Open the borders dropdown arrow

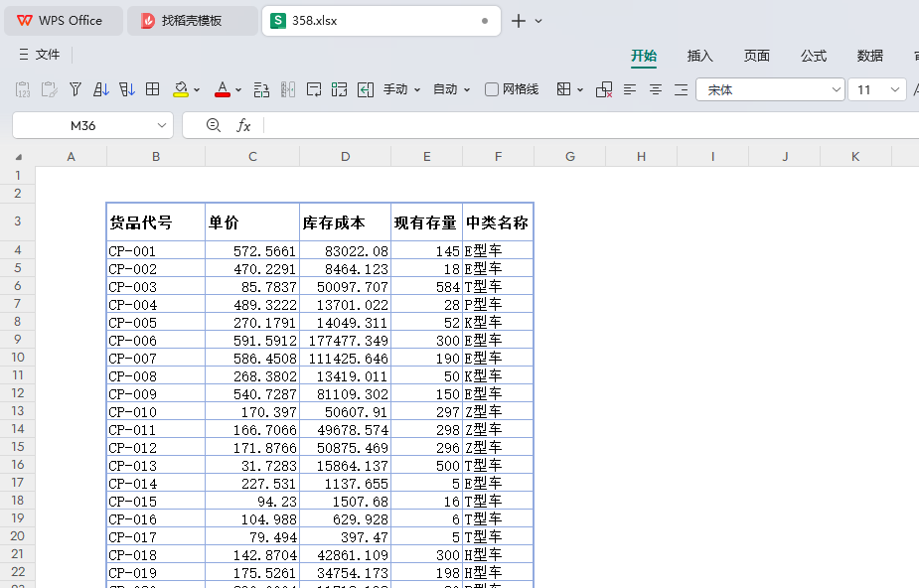[580, 90]
